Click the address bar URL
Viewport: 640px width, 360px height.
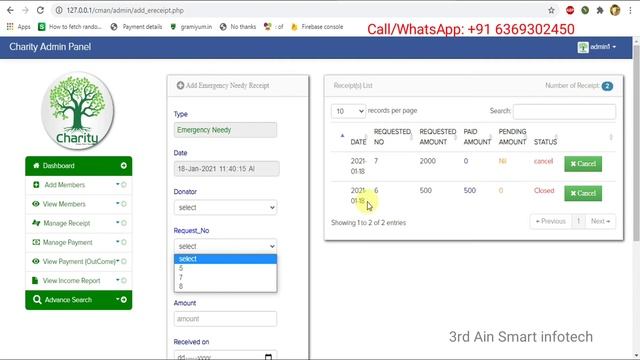pyautogui.click(x=125, y=10)
